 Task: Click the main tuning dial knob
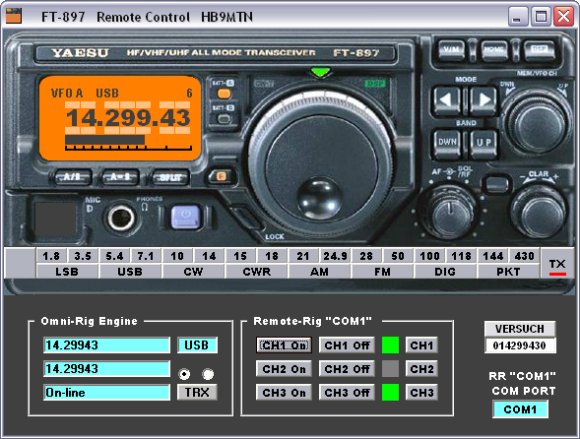tap(320, 165)
